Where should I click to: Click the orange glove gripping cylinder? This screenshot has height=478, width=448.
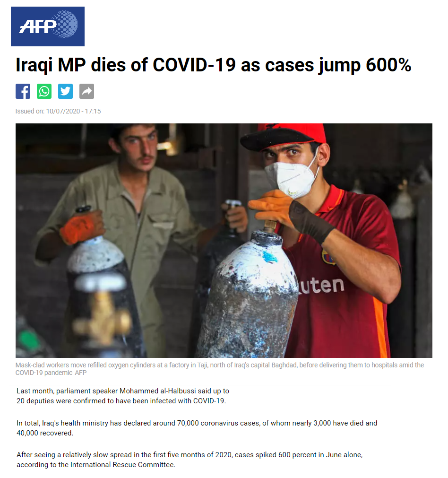(270, 207)
